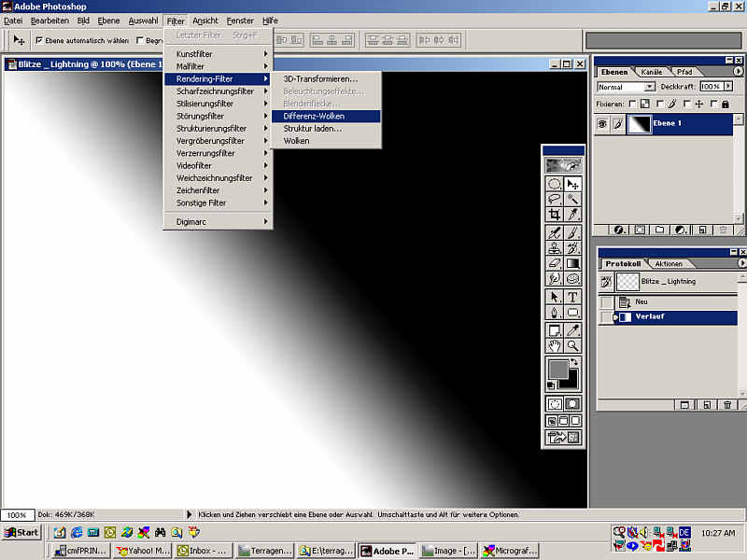
Task: Open the Aktionen tab
Action: click(x=669, y=264)
